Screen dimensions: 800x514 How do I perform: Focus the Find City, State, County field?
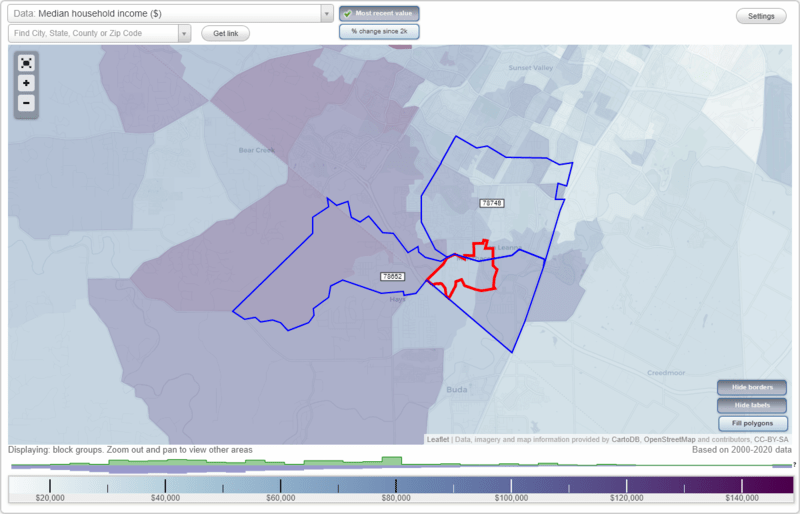click(x=93, y=34)
